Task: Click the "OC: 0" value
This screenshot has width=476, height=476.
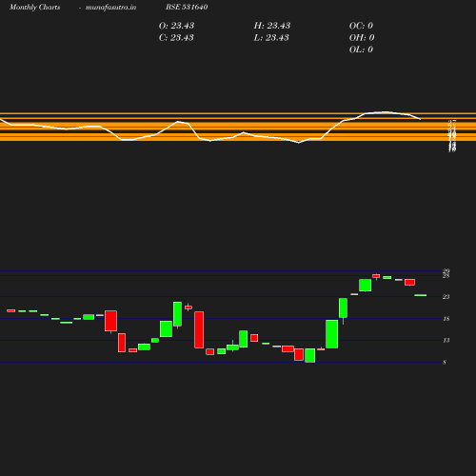Action: pos(361,26)
